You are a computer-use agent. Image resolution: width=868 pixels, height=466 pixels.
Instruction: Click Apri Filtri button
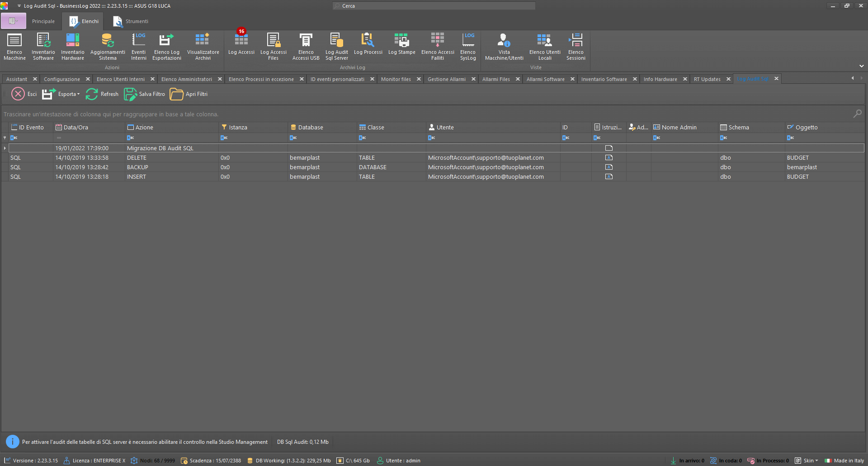tap(189, 94)
